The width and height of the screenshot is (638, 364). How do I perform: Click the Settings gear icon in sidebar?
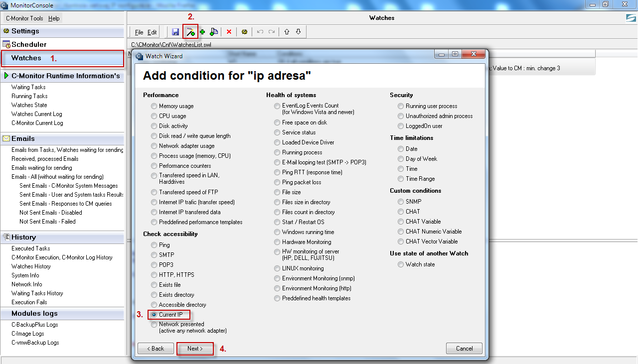(6, 31)
